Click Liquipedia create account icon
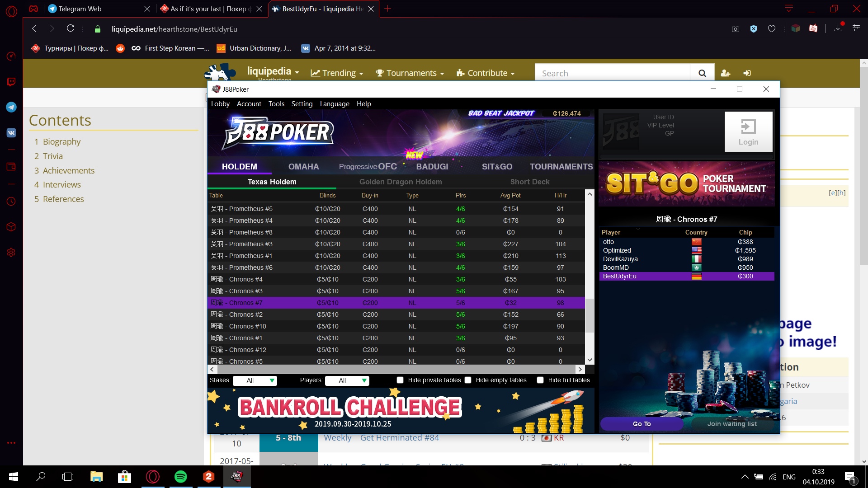This screenshot has width=868, height=488. (726, 73)
